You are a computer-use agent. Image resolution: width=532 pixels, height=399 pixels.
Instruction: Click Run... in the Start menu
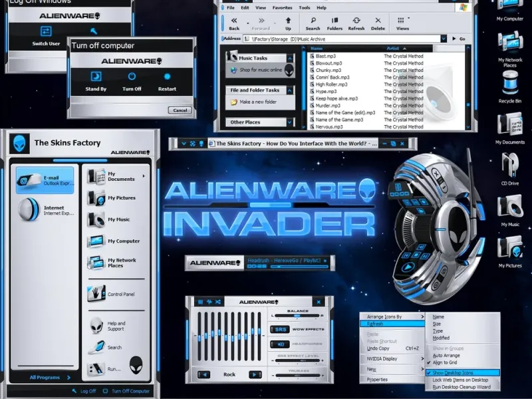click(105, 369)
